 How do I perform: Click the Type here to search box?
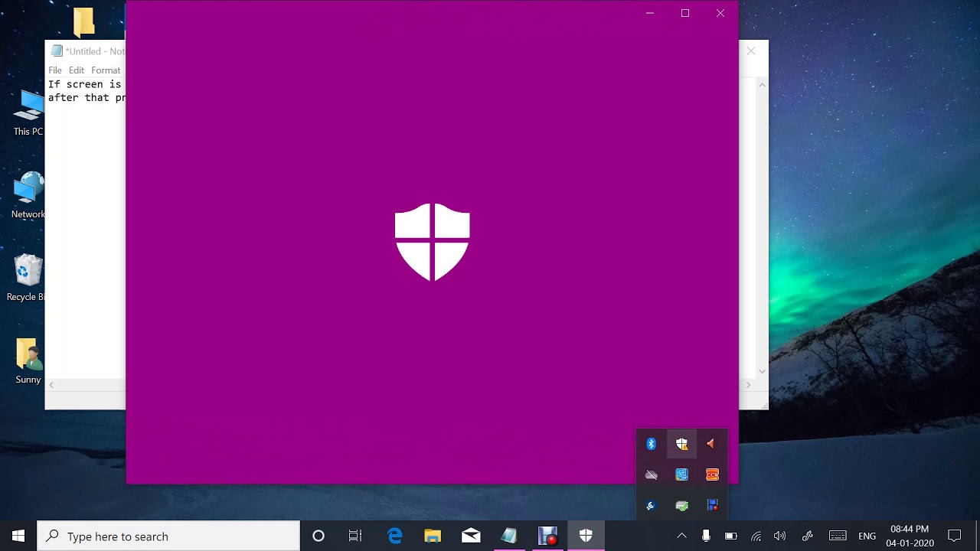point(168,536)
